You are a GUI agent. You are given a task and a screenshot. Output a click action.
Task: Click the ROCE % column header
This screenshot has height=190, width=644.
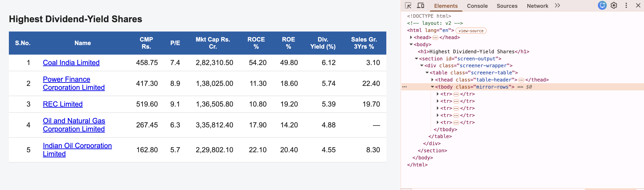coord(256,43)
